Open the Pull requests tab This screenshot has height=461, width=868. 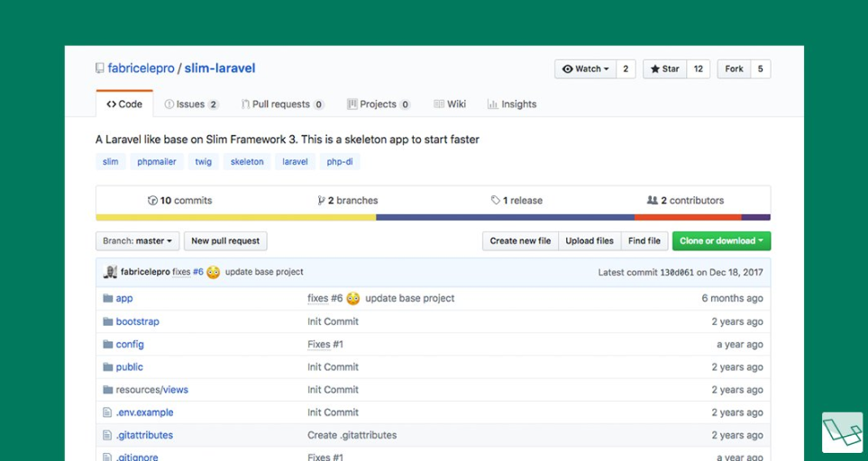pos(282,104)
